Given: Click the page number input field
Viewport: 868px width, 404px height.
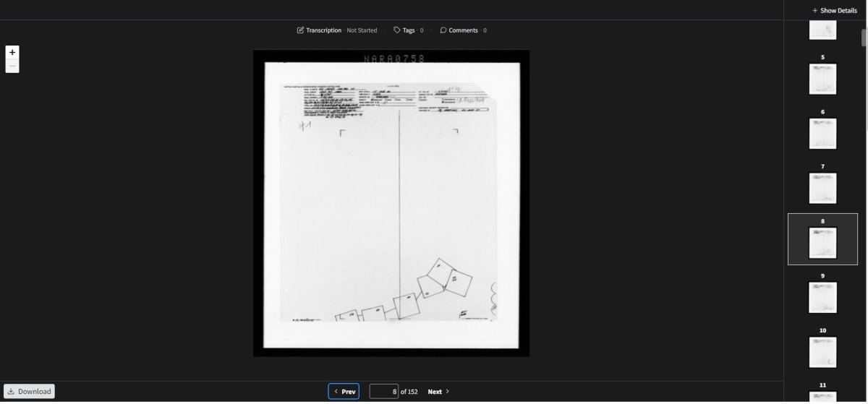Looking at the screenshot, I should (x=383, y=392).
